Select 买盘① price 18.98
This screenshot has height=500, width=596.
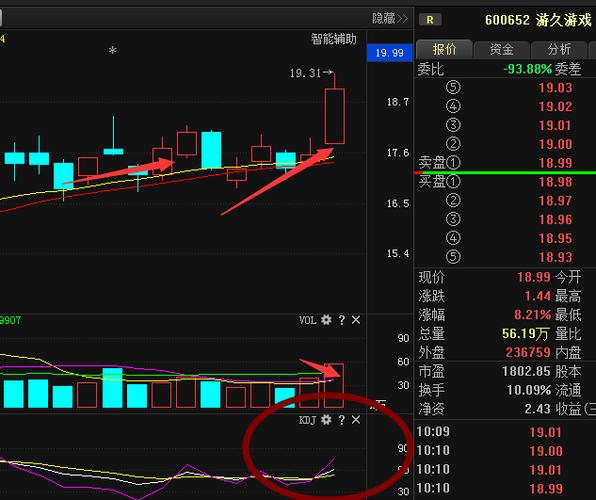555,182
